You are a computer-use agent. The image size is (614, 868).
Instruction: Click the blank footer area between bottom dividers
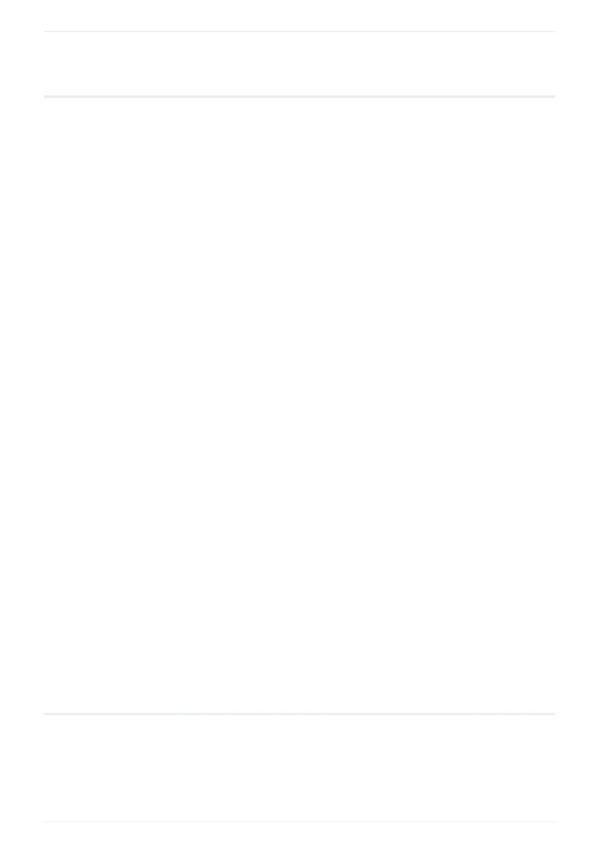coord(299,768)
